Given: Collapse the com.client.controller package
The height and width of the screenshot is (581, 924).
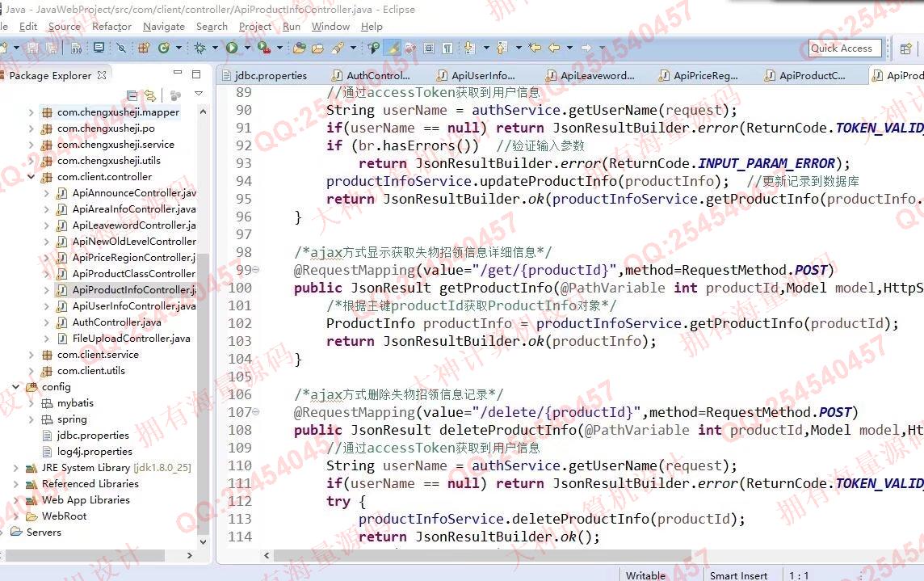Looking at the screenshot, I should (31, 177).
